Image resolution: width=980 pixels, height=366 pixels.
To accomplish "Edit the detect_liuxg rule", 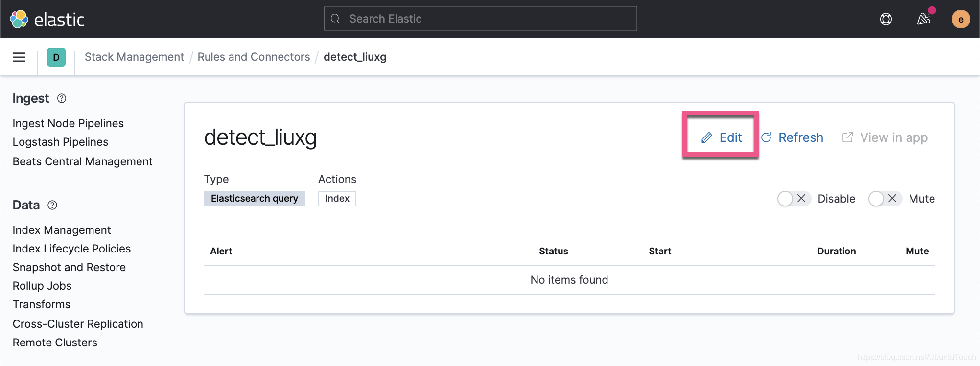I will [x=721, y=137].
